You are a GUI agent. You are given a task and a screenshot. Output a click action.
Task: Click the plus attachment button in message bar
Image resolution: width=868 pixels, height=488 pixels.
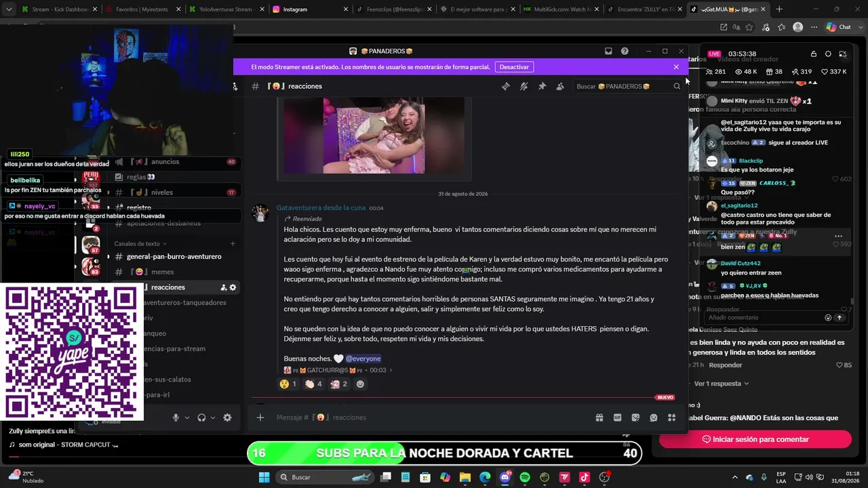coord(260,418)
